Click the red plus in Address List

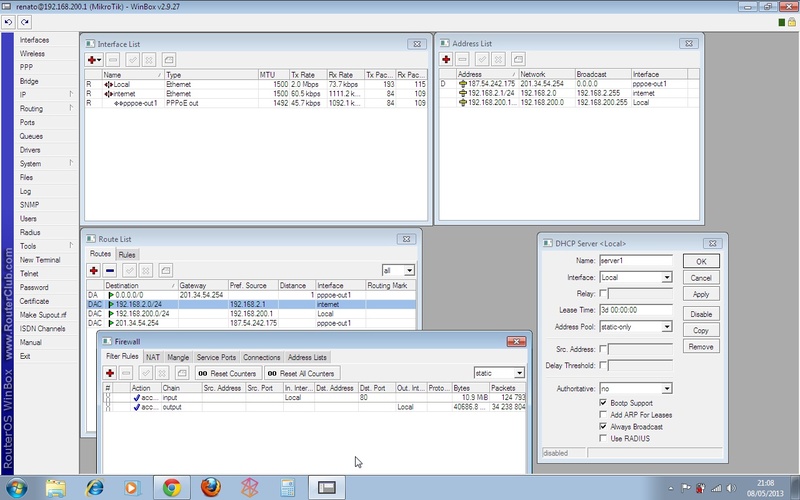pos(446,60)
